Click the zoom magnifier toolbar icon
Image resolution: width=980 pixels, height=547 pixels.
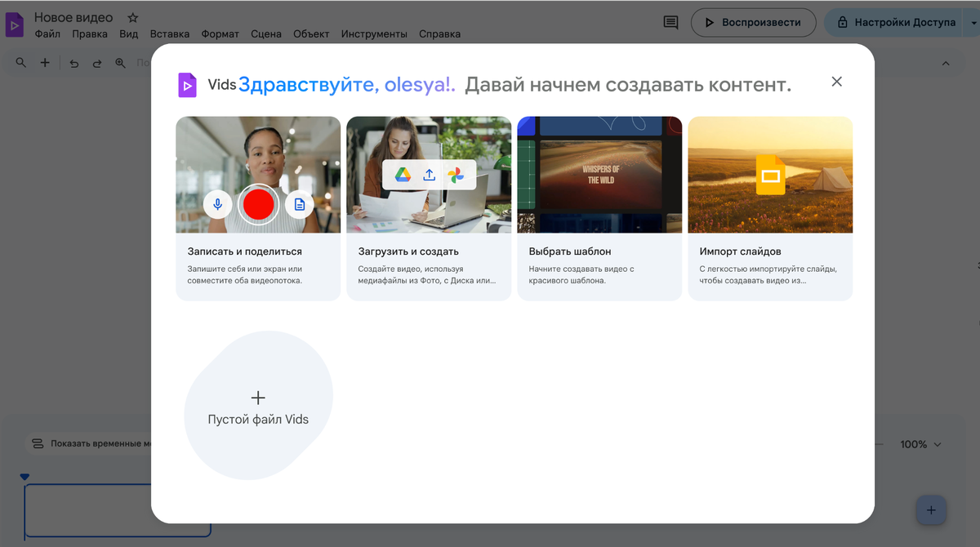(x=120, y=63)
